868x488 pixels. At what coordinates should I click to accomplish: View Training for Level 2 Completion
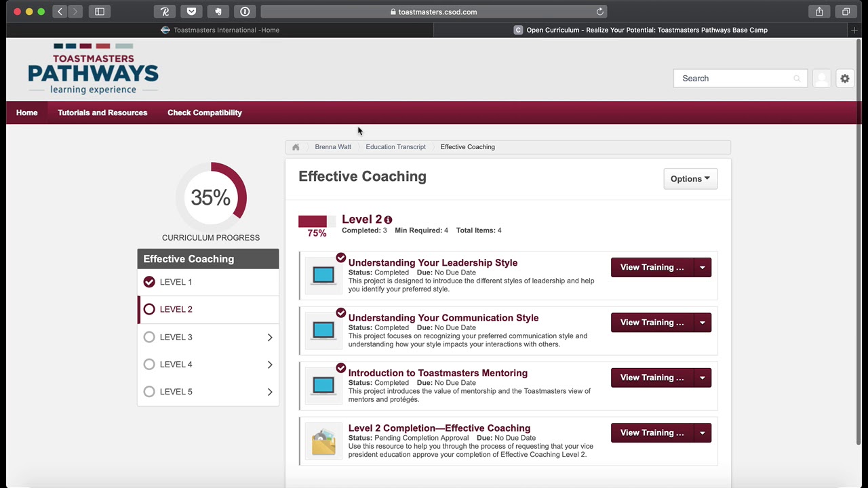[x=652, y=432]
